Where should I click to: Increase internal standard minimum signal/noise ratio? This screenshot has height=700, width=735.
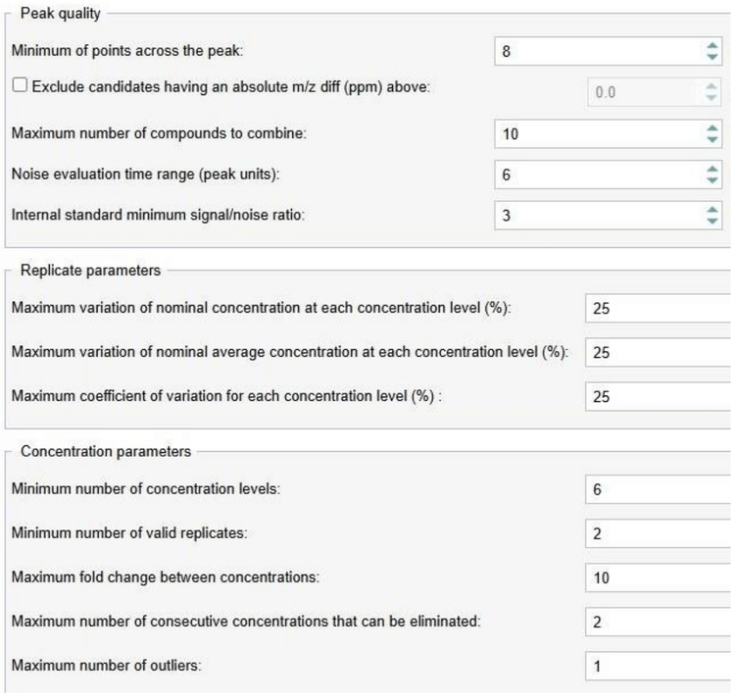pos(712,210)
